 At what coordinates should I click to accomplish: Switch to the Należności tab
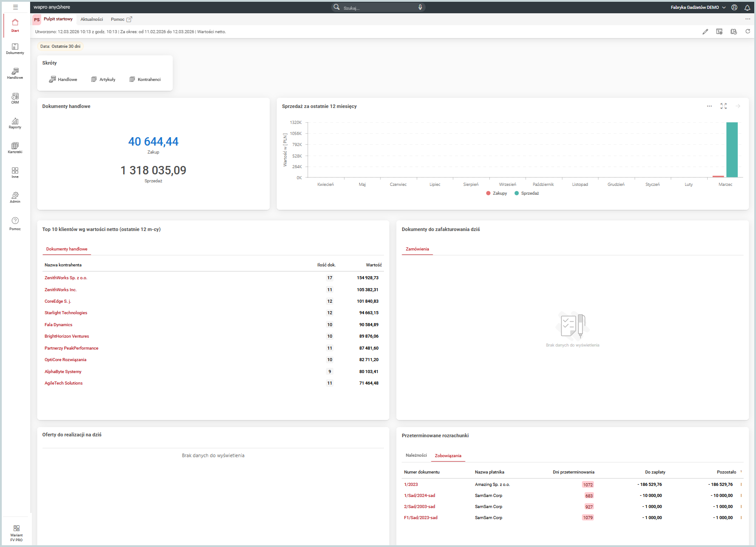(416, 455)
